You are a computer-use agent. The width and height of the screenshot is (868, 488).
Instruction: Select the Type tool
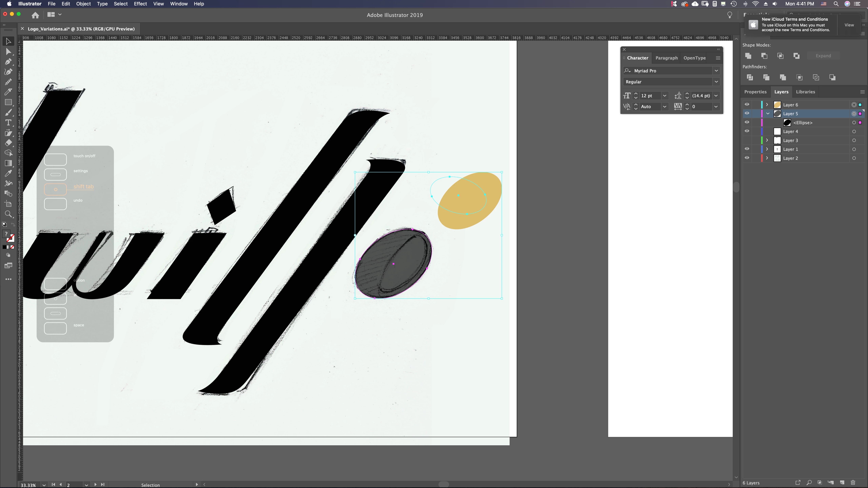coord(8,123)
